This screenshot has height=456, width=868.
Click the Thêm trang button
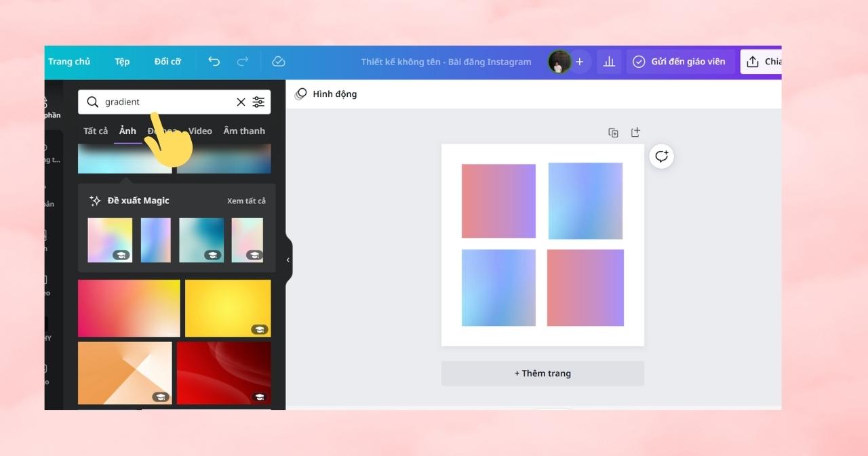[x=542, y=373]
